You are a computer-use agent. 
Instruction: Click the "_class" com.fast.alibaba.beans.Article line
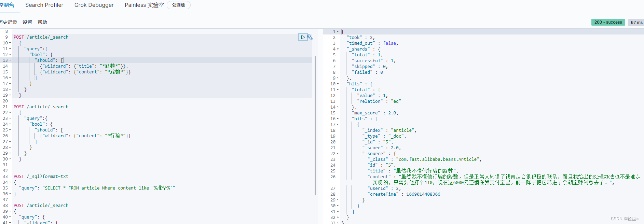pyautogui.click(x=425, y=159)
